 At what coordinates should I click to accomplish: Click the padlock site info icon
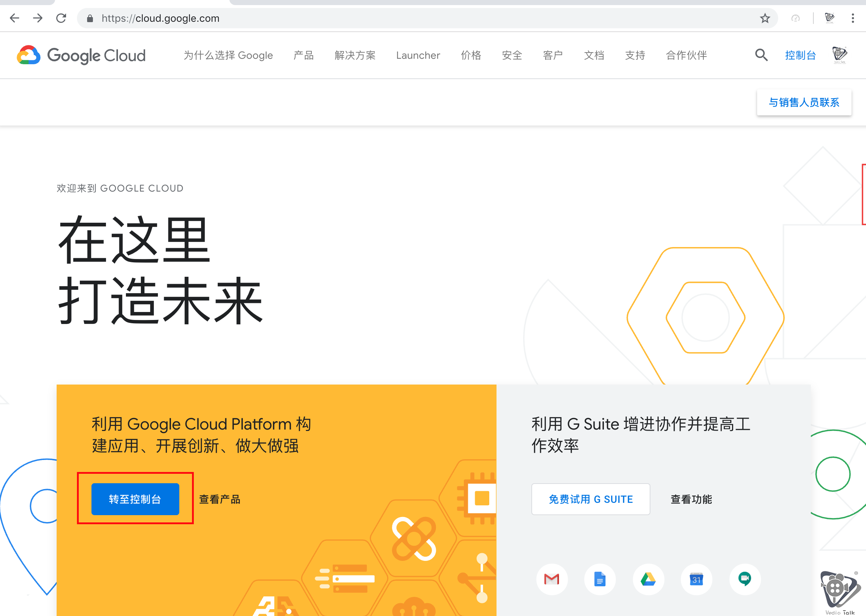[90, 18]
